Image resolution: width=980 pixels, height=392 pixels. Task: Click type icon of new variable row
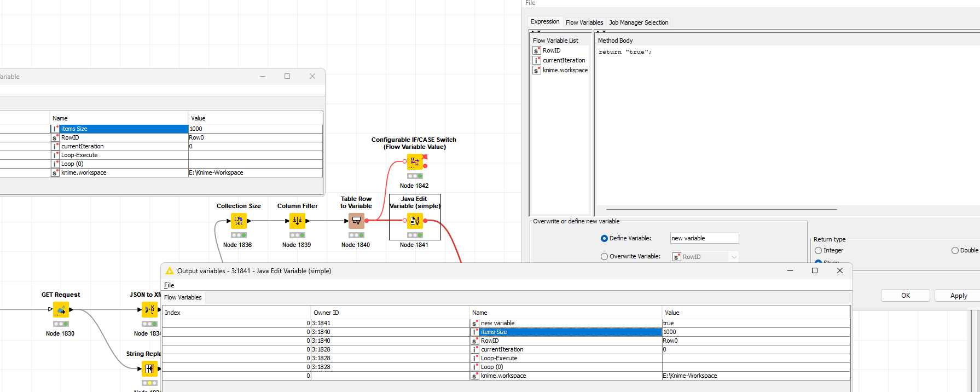pos(475,323)
